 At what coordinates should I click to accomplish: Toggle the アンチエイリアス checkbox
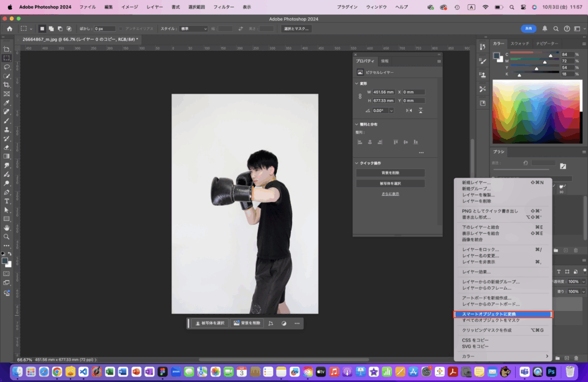pos(121,29)
